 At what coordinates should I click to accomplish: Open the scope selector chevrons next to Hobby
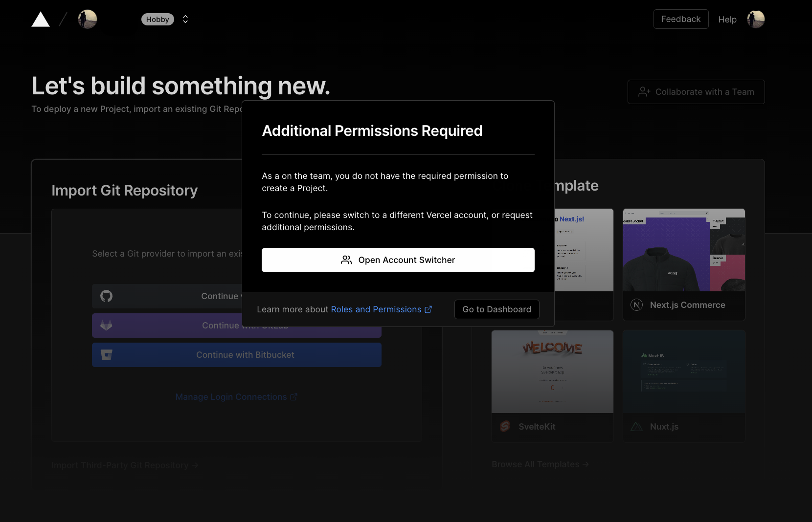pyautogui.click(x=185, y=19)
